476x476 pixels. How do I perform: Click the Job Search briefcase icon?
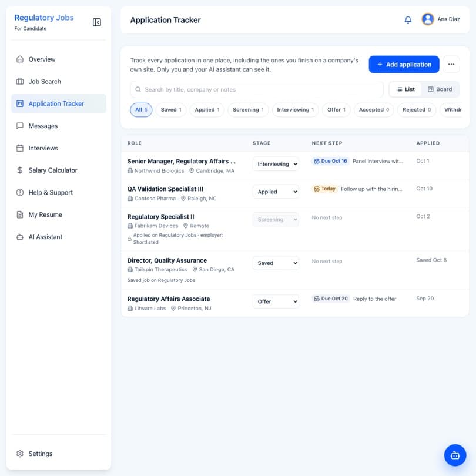[20, 81]
